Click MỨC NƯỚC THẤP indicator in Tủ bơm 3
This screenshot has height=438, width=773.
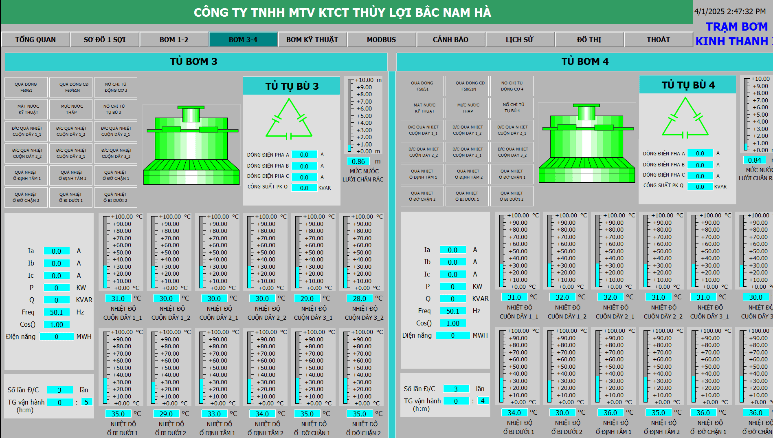coord(71,109)
